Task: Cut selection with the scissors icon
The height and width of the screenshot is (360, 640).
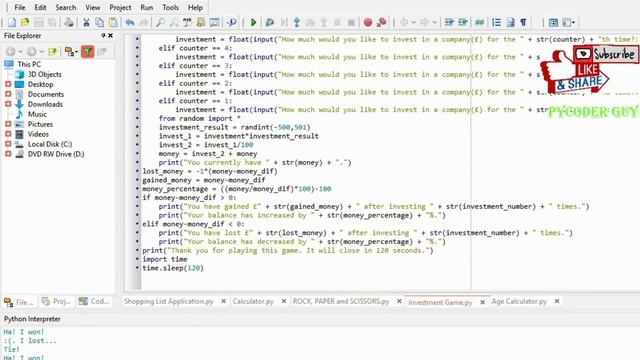Action: (x=86, y=22)
